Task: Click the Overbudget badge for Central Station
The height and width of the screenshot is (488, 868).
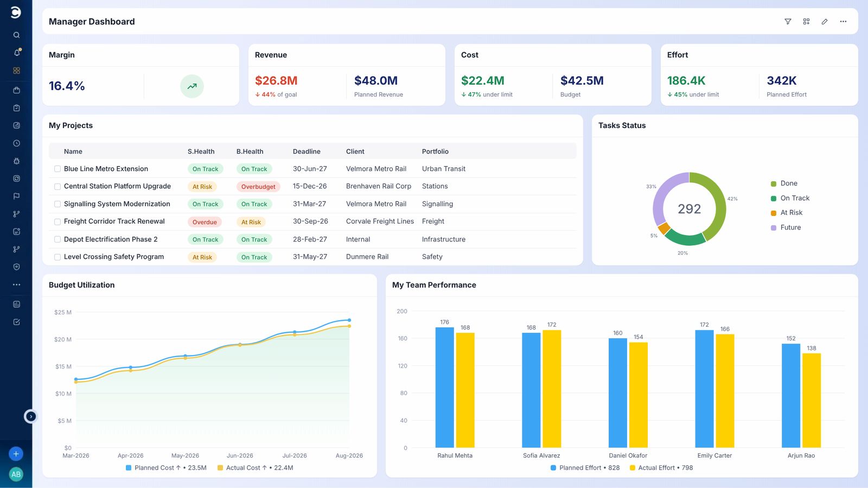Action: (x=258, y=187)
